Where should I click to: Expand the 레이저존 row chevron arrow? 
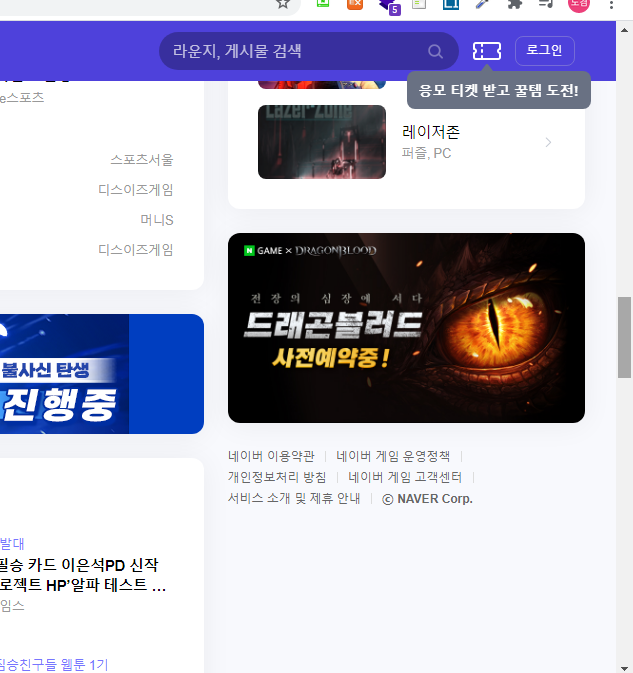point(548,142)
